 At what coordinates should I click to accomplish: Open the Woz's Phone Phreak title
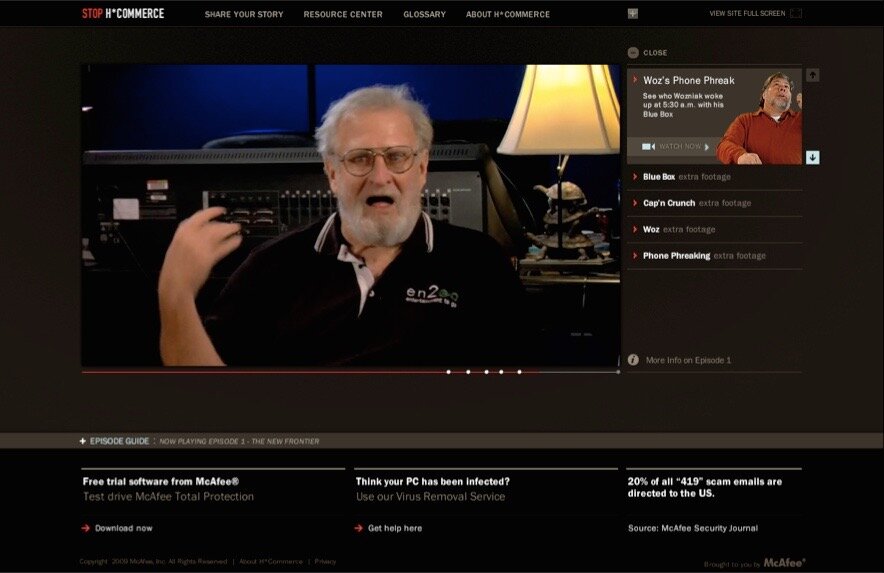[x=688, y=81]
